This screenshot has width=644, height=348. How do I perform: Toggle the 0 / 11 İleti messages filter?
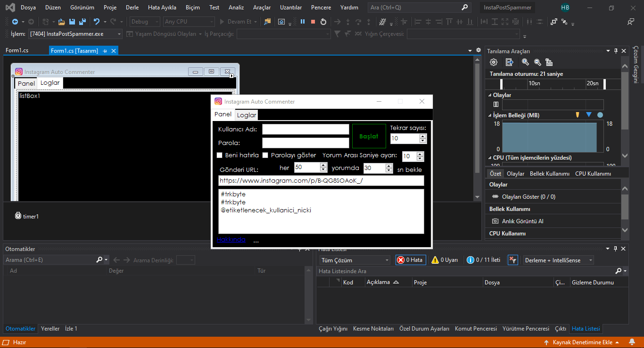pyautogui.click(x=484, y=260)
